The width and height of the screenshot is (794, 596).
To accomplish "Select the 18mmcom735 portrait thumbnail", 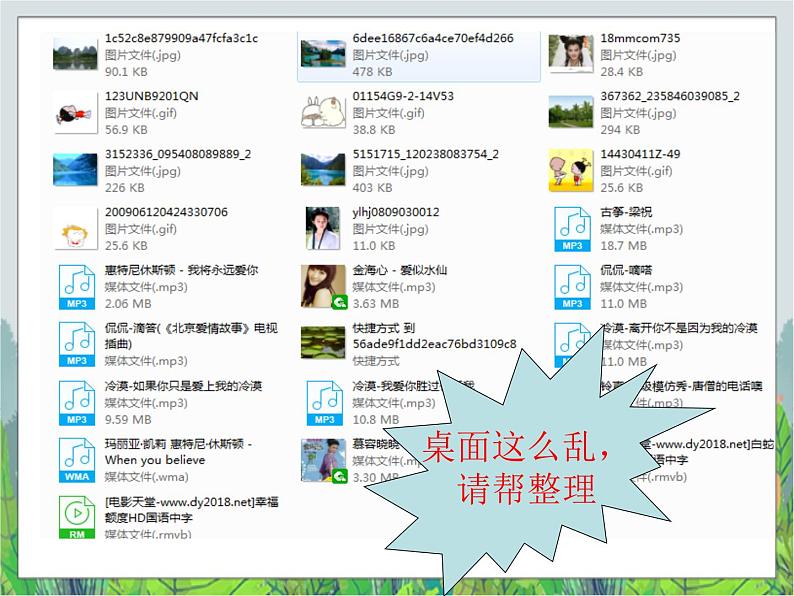I will [x=571, y=52].
